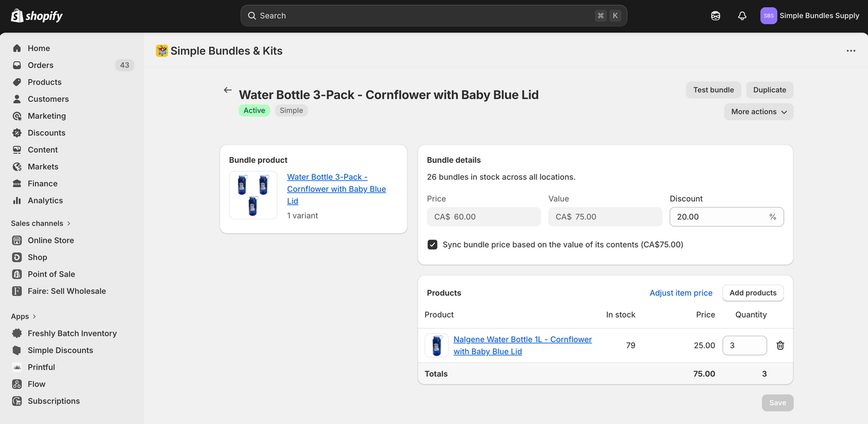The image size is (868, 424).
Task: Click the Nalgene bottle row thumbnail
Action: [x=437, y=345]
